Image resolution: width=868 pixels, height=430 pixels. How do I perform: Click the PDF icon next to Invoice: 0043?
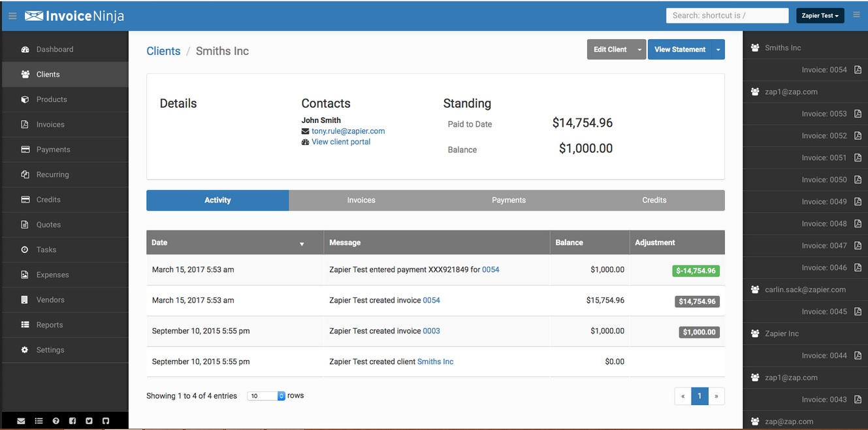[x=858, y=399]
